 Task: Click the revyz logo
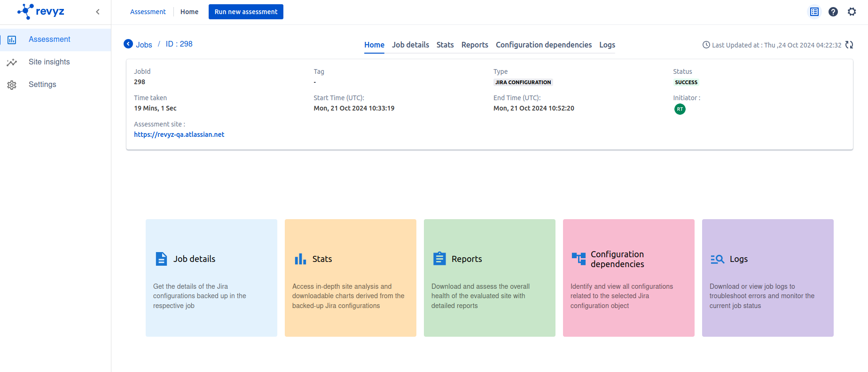pos(41,11)
